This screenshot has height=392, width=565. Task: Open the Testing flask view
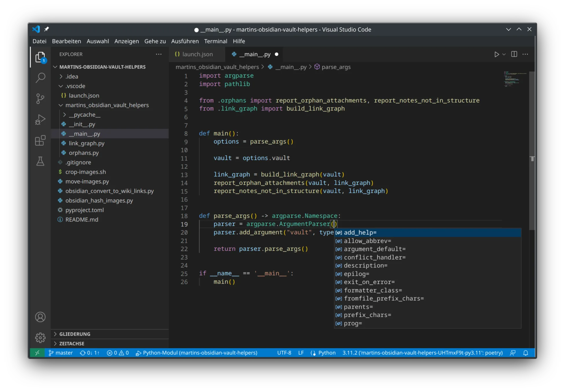(40, 161)
